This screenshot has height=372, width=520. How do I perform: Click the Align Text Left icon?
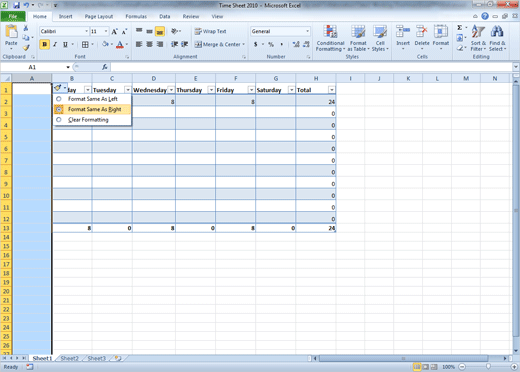139,44
